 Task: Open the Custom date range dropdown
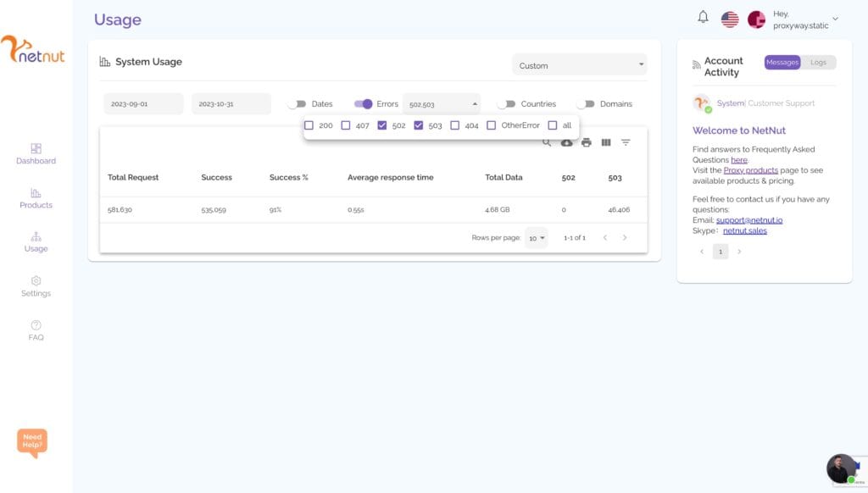click(579, 64)
